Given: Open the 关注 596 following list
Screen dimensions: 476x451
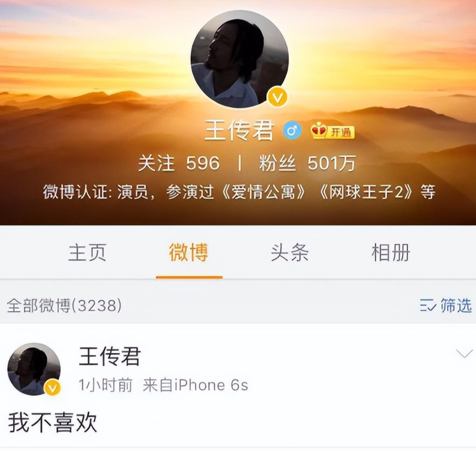Looking at the screenshot, I should point(179,163).
